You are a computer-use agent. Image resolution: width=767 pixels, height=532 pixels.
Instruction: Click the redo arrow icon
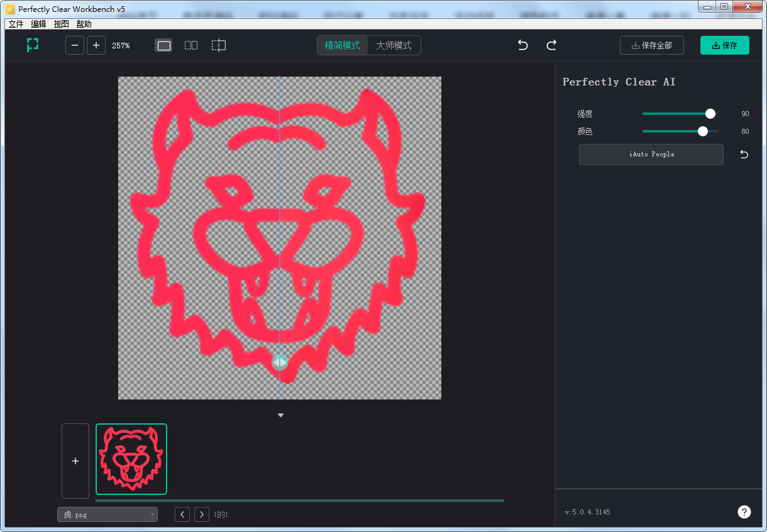click(x=551, y=45)
